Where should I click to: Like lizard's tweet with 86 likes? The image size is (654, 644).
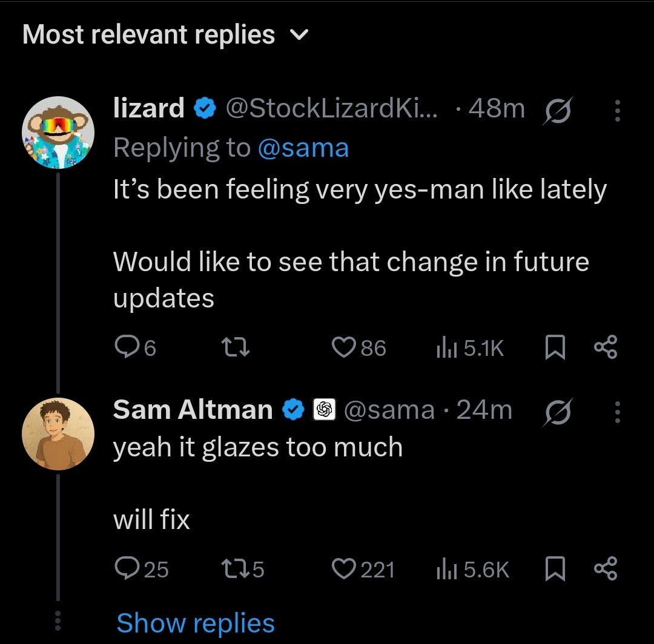point(343,347)
